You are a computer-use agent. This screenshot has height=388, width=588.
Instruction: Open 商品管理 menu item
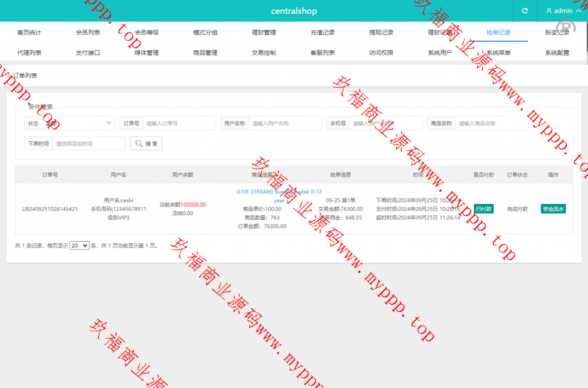point(205,53)
